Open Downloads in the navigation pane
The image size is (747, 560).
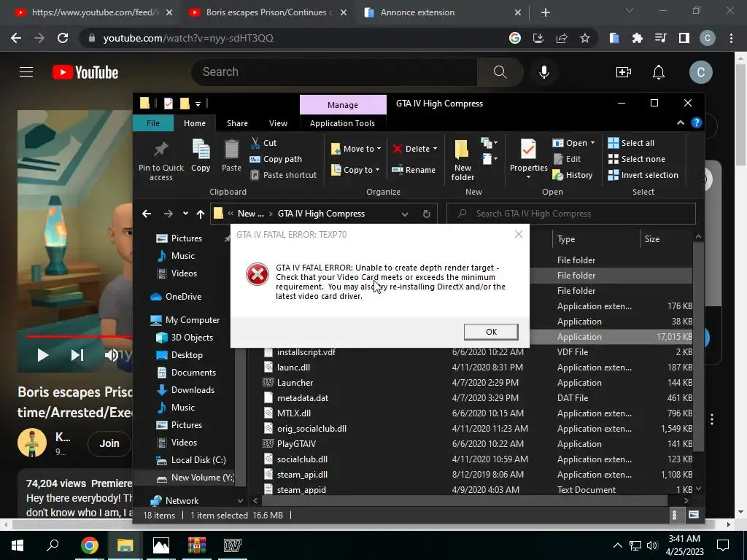(x=185, y=390)
